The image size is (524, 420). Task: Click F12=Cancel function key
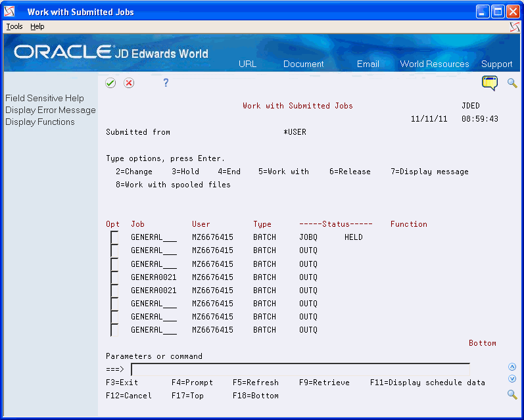pos(129,395)
